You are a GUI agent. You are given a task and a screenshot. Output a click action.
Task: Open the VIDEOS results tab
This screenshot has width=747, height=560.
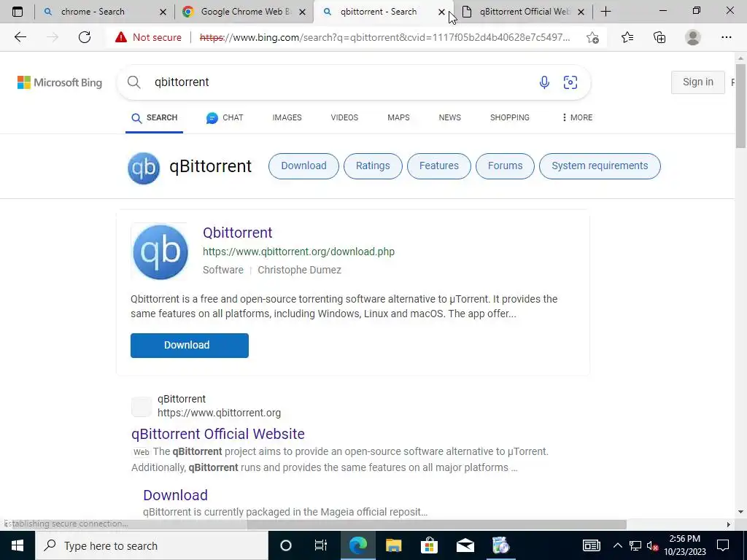(x=344, y=117)
